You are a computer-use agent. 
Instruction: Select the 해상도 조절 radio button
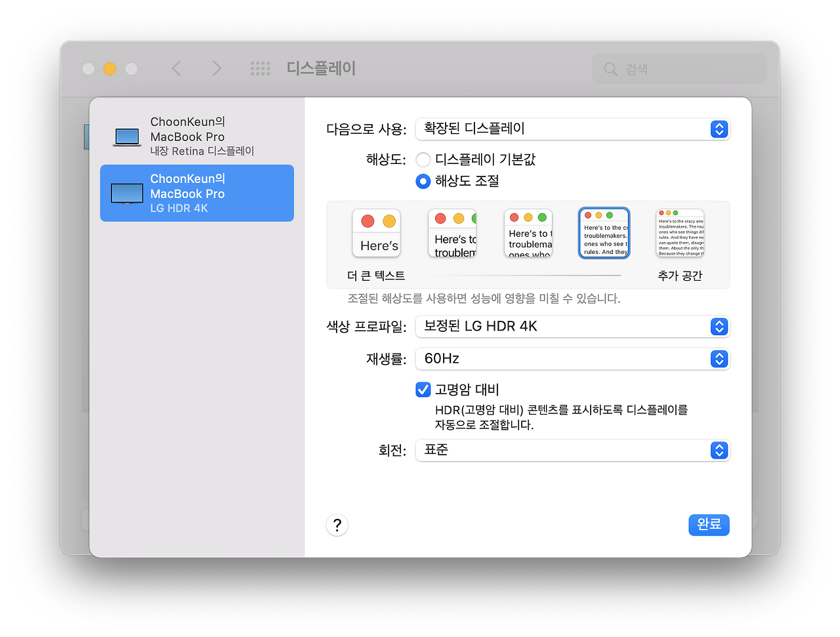(x=423, y=181)
